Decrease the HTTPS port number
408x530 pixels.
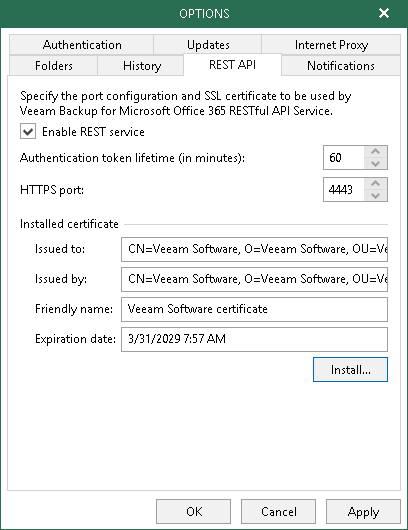tap(375, 196)
